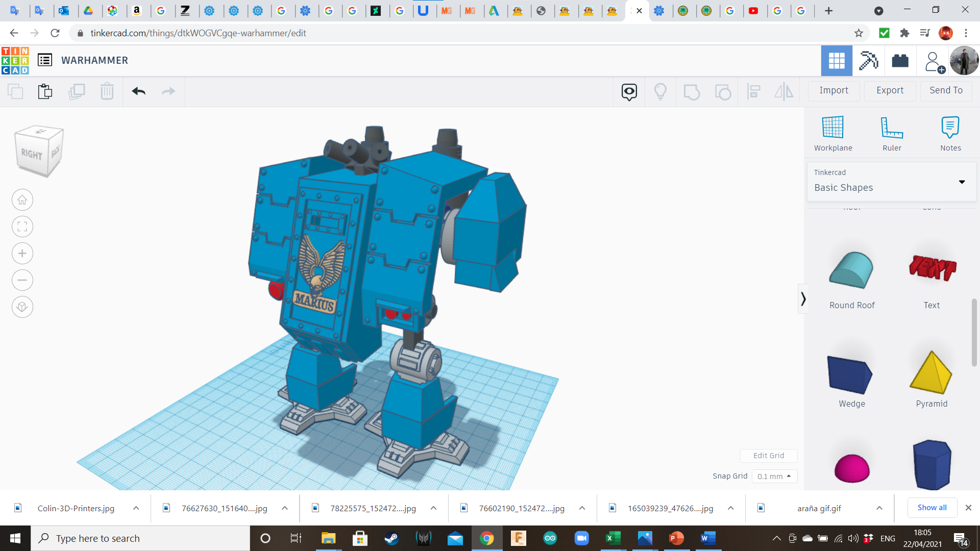Click the Paste clipboard icon

tap(45, 91)
